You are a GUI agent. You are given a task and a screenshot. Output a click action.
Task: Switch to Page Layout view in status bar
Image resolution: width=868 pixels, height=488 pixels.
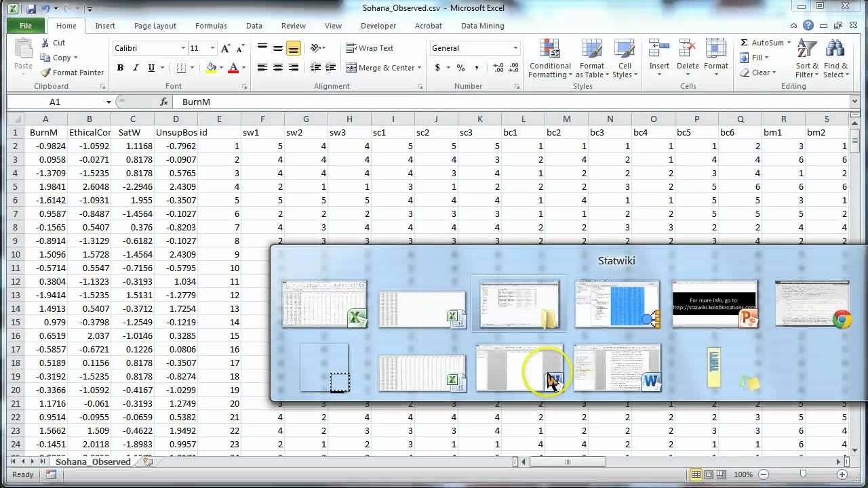[x=710, y=474]
